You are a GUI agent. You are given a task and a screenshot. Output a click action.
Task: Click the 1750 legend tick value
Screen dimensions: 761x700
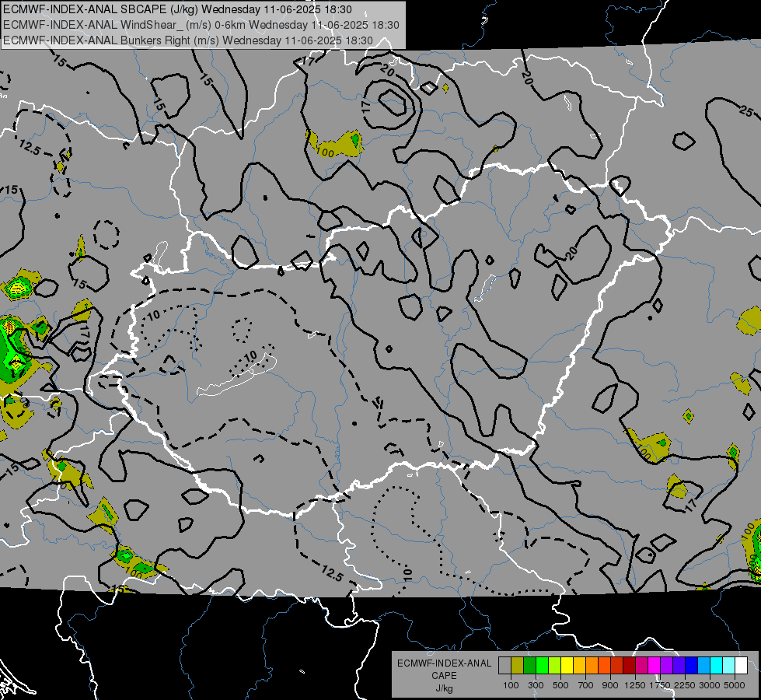[660, 685]
